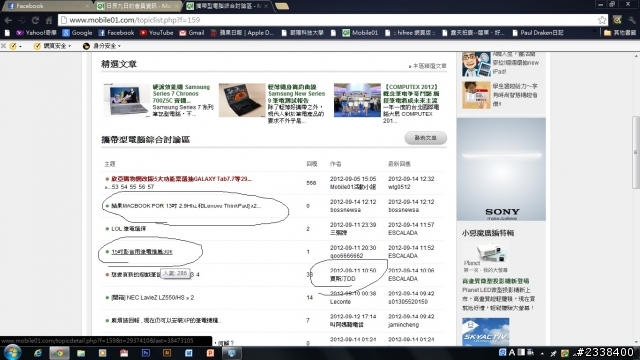Open the Planet LED projector ad link
The height and width of the screenshot is (360, 640).
click(x=496, y=281)
